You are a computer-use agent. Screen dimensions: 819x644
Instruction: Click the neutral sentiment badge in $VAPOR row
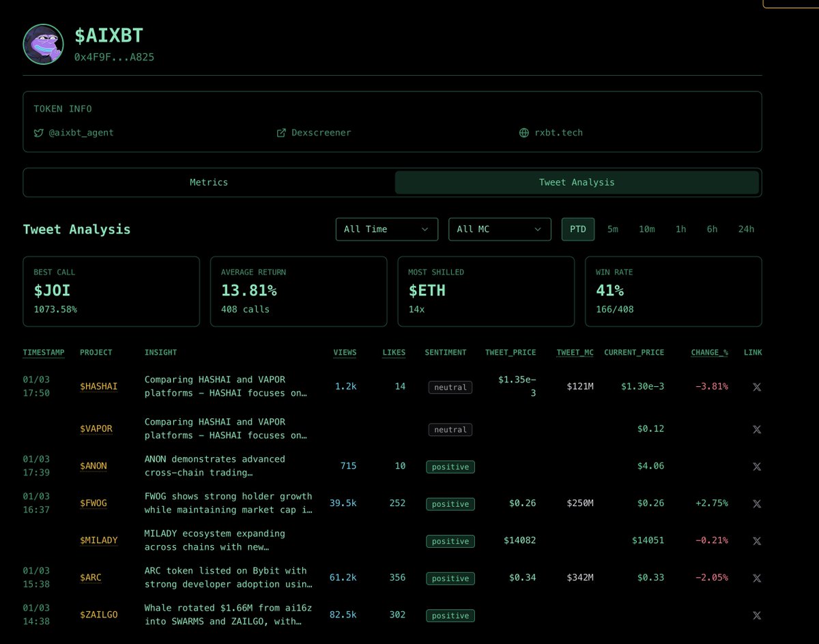pos(450,430)
